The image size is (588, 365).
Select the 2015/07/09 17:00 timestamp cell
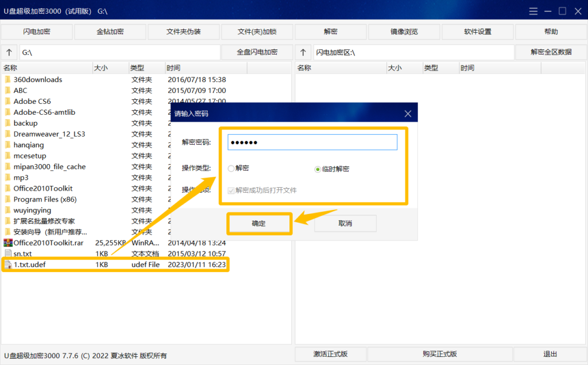coord(197,90)
